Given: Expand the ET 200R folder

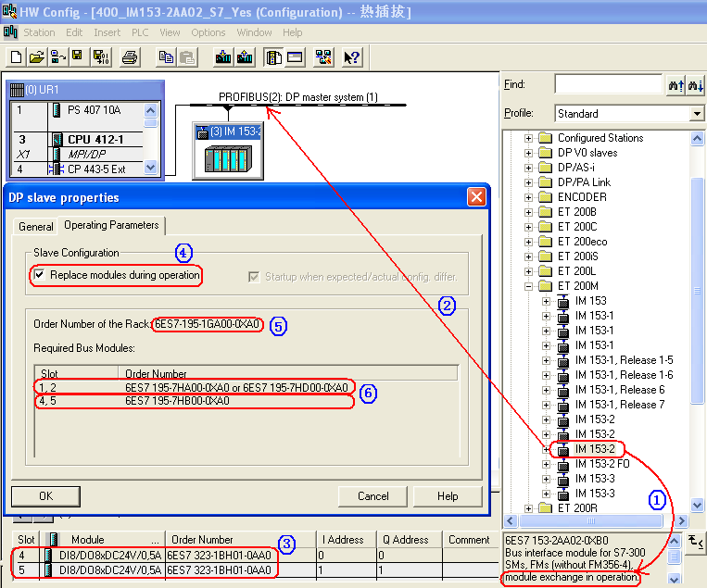Looking at the screenshot, I should click(528, 508).
